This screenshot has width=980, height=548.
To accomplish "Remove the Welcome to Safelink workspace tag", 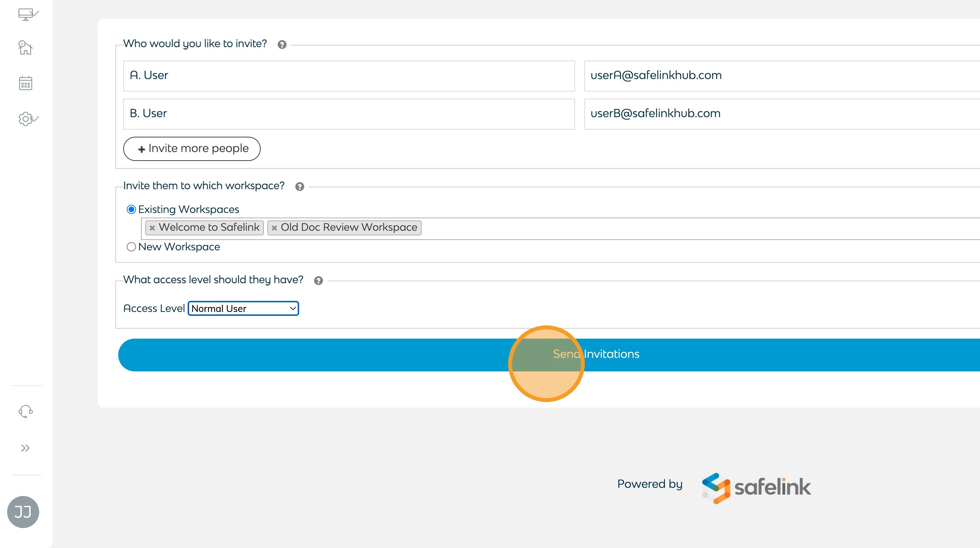I will [x=152, y=228].
